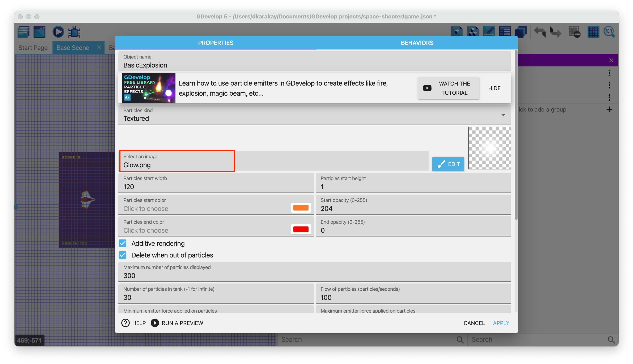This screenshot has height=364, width=633.
Task: Switch to the Behaviors tab
Action: (417, 43)
